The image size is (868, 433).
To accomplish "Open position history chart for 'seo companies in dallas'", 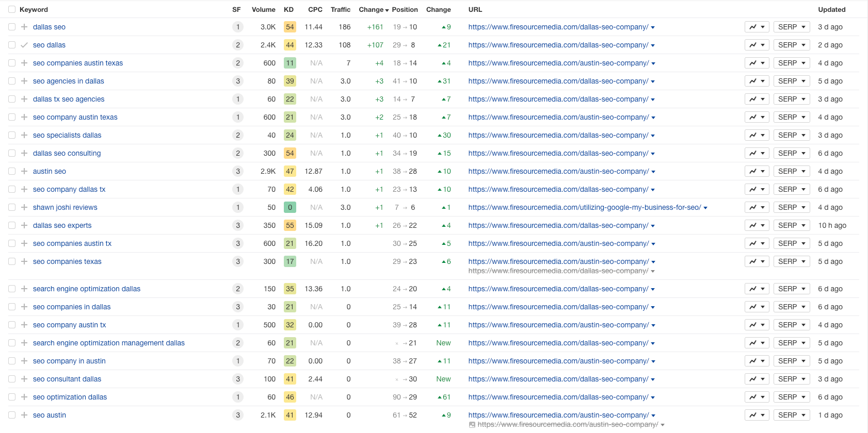I will coord(757,307).
